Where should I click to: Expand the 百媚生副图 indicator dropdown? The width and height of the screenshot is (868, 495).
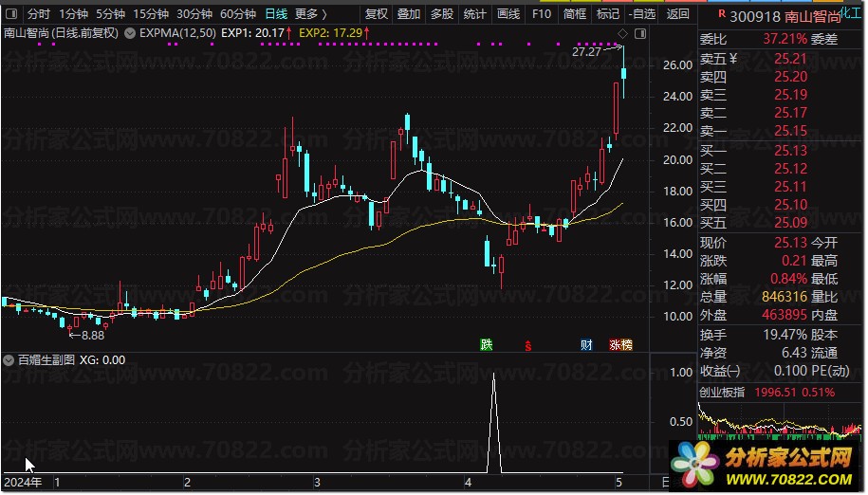point(9,360)
